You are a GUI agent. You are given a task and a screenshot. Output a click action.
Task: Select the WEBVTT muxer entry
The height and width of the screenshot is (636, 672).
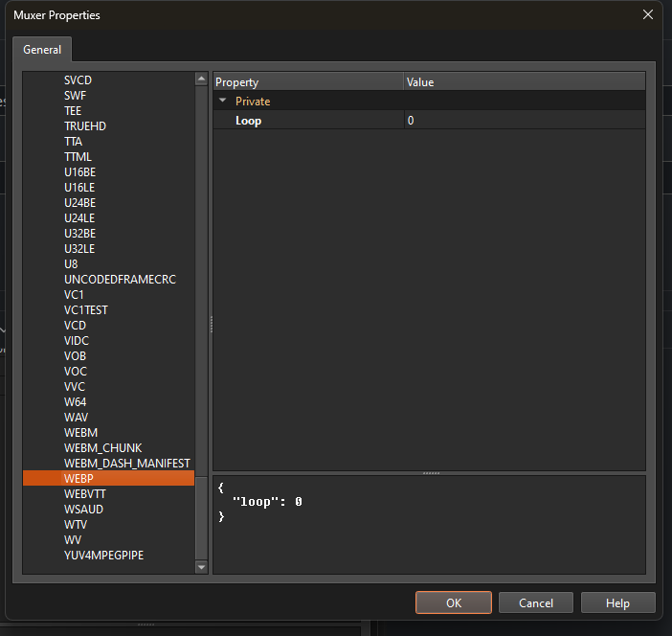tap(84, 494)
